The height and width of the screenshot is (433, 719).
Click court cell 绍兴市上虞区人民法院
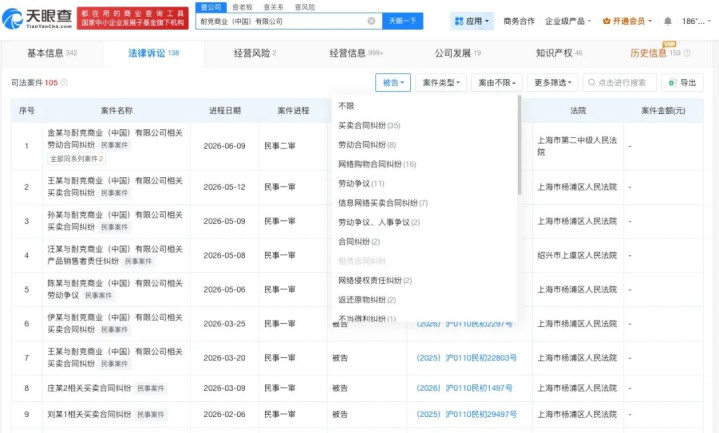point(577,255)
